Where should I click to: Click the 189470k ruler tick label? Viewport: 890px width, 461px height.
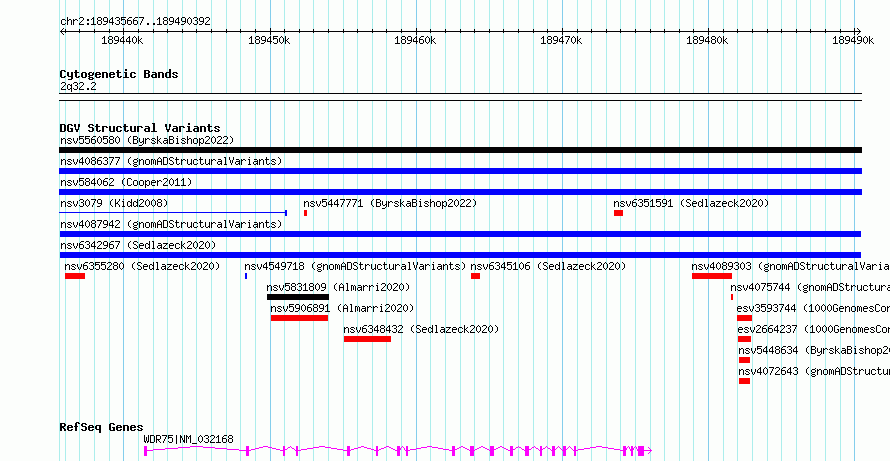pyautogui.click(x=561, y=40)
